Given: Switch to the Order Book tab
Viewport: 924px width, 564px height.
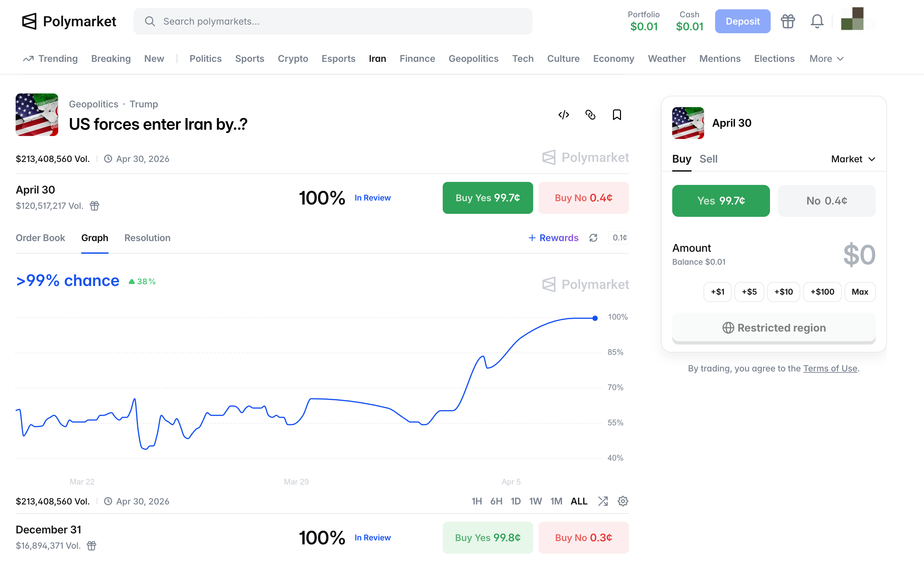Looking at the screenshot, I should (41, 238).
